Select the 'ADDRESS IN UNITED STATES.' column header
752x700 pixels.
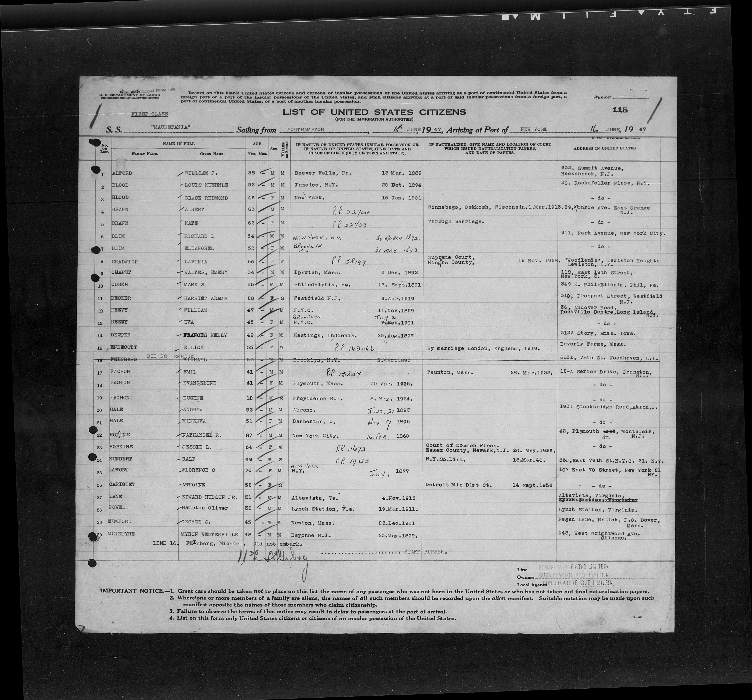point(605,148)
